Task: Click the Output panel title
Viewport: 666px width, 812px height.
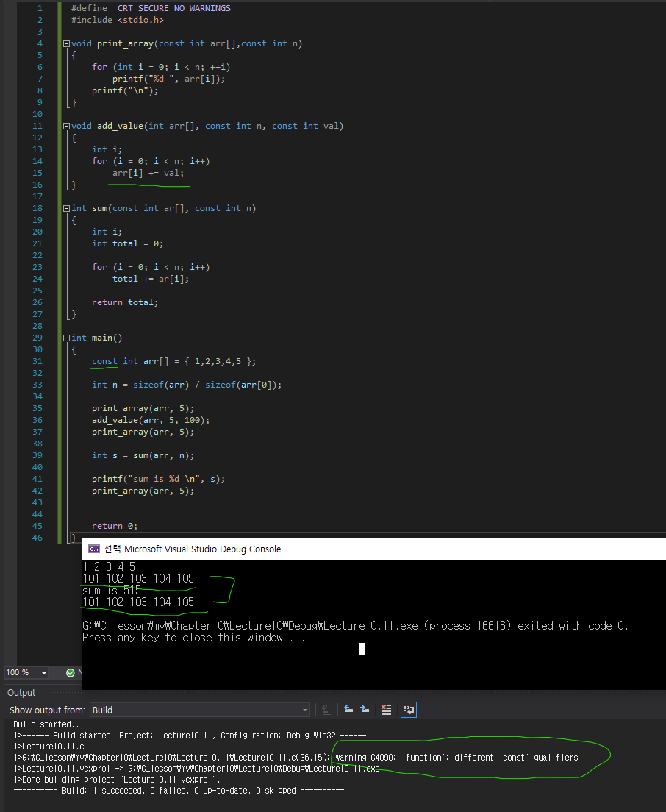Action: click(21, 693)
